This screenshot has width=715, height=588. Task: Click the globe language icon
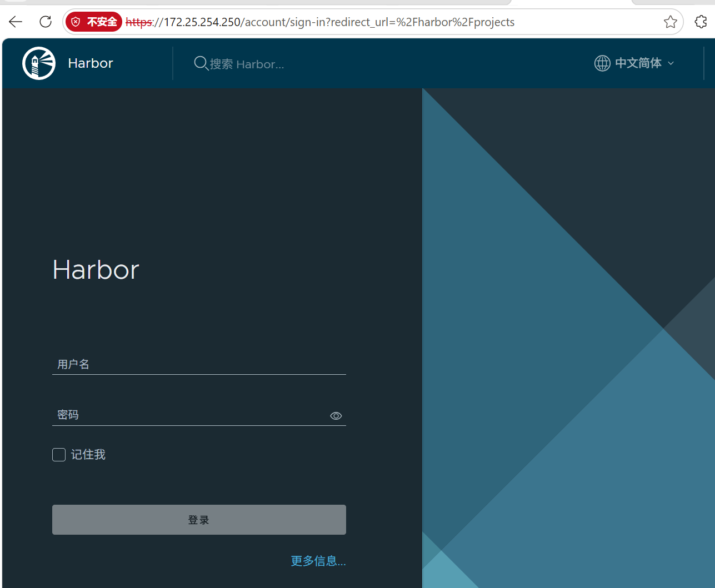(602, 63)
